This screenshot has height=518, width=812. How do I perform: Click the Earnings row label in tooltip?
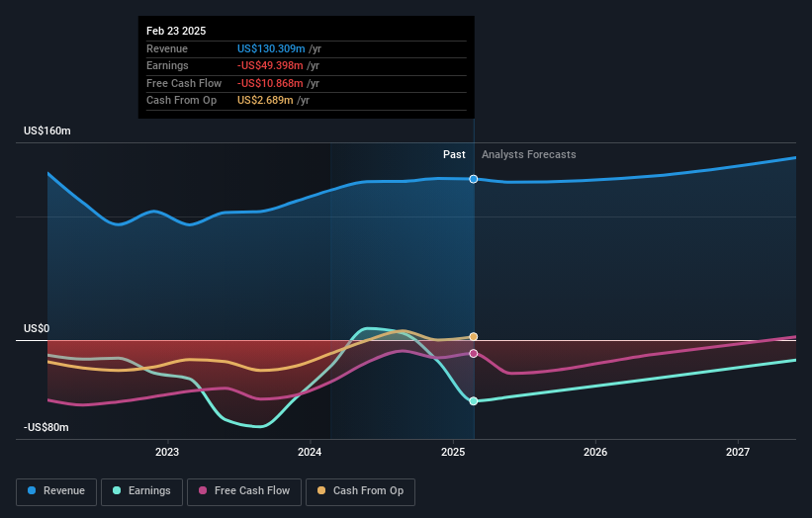(167, 65)
